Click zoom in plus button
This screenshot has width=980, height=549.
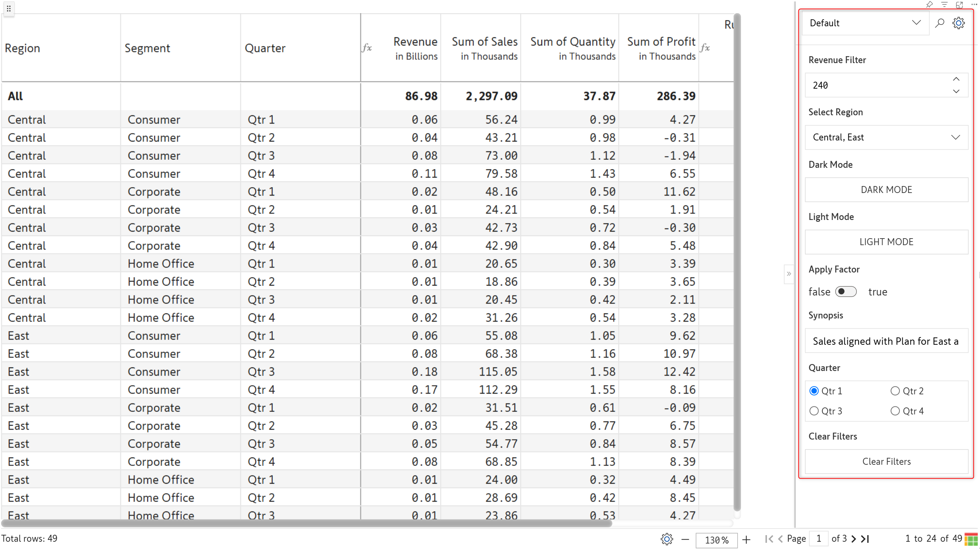tap(746, 539)
